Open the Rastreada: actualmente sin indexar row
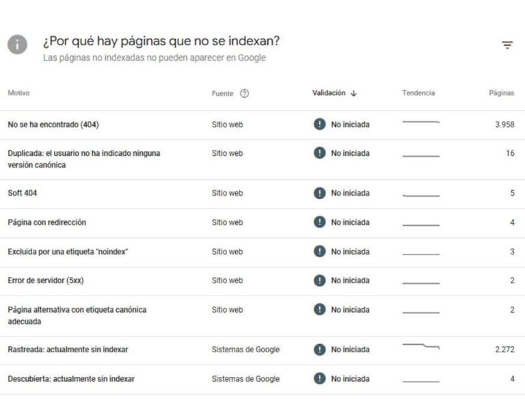 coord(68,350)
